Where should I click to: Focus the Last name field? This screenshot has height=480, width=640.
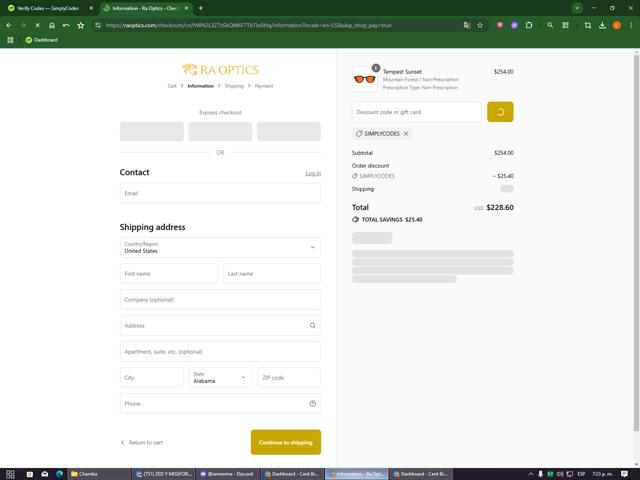coord(272,273)
